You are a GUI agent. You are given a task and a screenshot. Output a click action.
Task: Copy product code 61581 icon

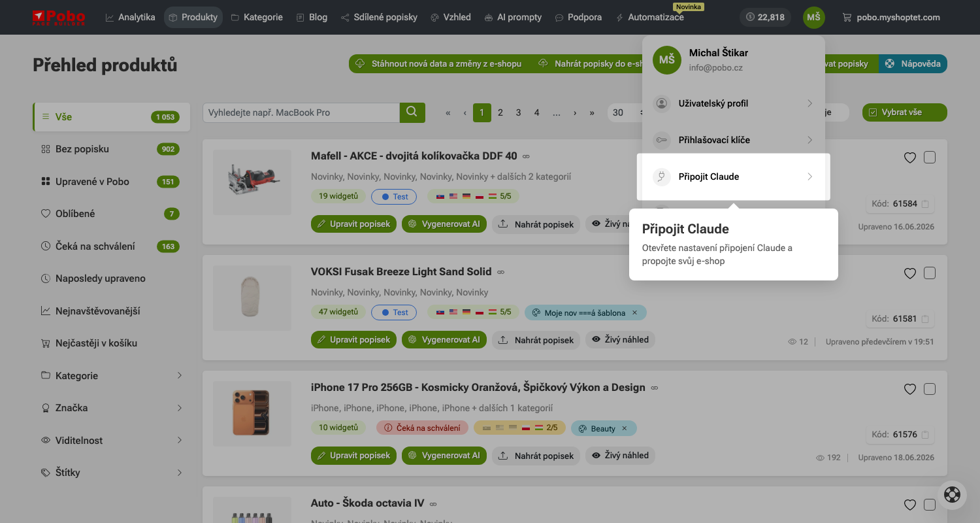(925, 319)
